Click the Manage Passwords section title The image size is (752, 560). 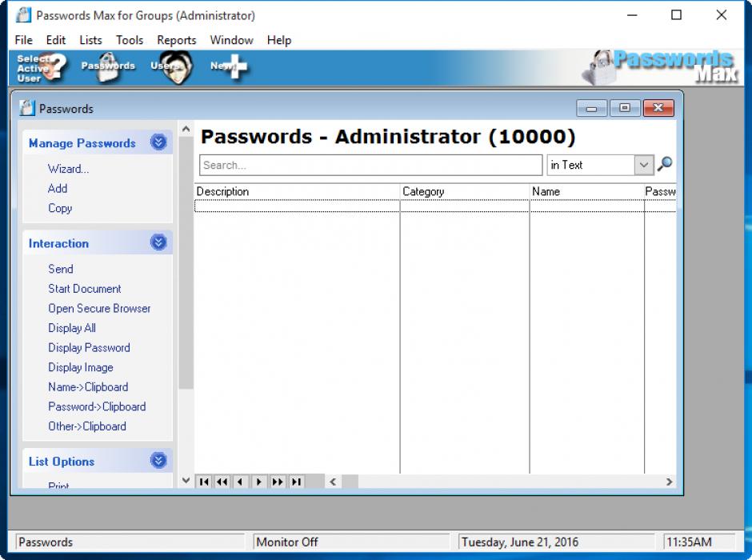click(82, 143)
